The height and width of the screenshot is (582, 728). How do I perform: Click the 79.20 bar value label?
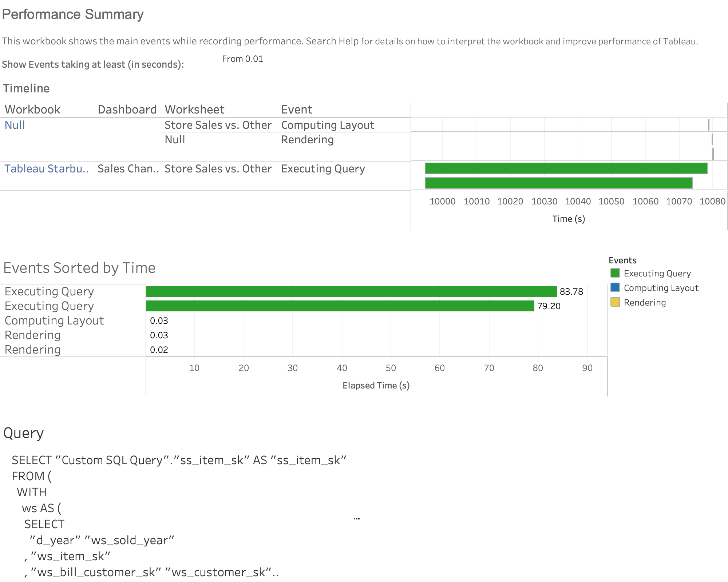[549, 306]
